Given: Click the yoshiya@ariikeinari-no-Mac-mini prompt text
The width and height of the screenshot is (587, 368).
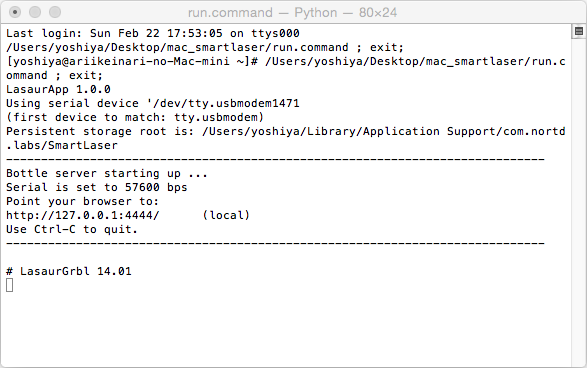Looking at the screenshot, I should click(121, 61).
